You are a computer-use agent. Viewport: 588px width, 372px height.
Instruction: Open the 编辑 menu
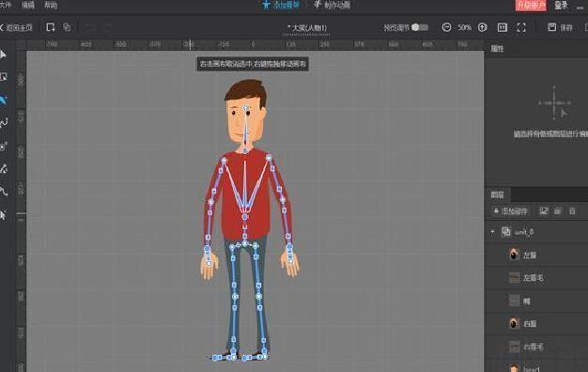coord(28,5)
